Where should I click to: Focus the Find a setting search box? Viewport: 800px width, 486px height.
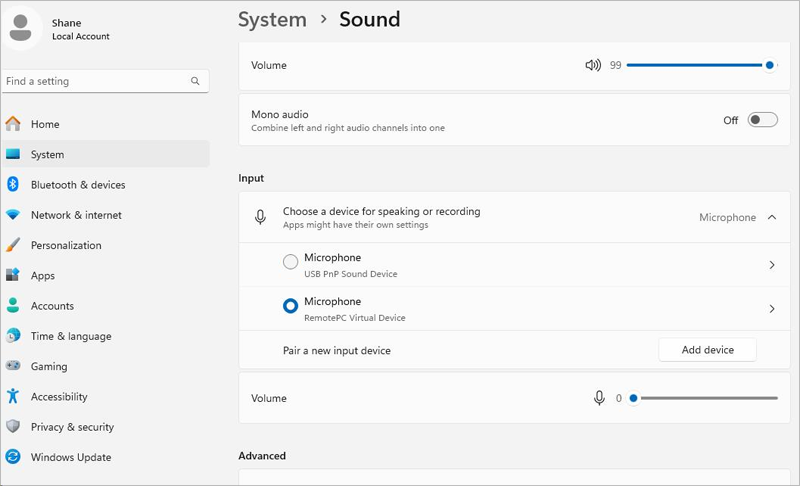tap(95, 81)
